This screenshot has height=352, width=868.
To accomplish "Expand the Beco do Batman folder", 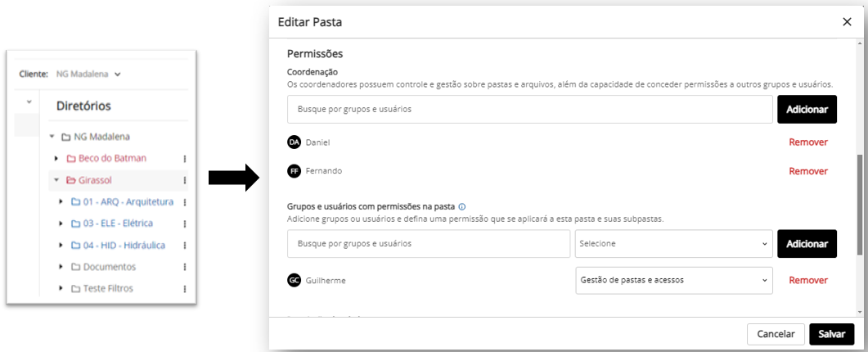I will (x=56, y=159).
